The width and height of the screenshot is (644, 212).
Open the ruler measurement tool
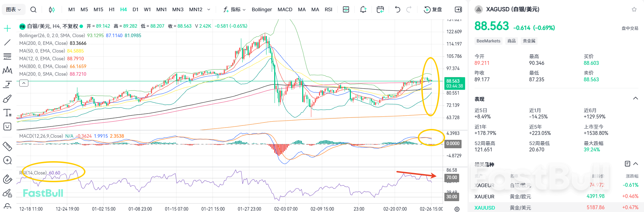7,146
